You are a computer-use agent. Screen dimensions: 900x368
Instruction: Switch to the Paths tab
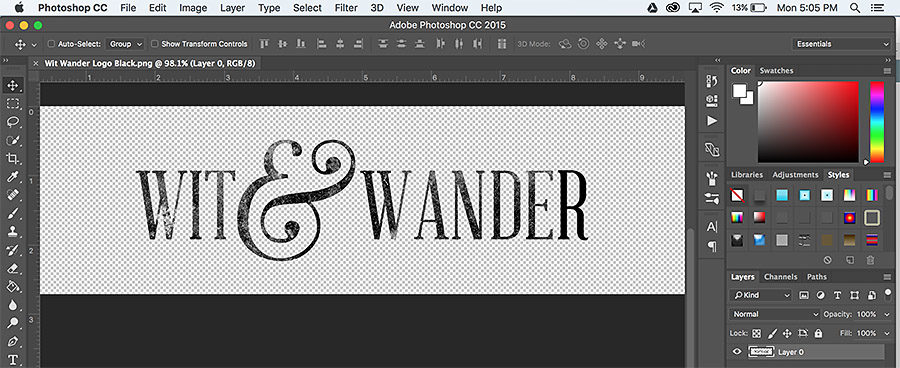pyautogui.click(x=817, y=277)
